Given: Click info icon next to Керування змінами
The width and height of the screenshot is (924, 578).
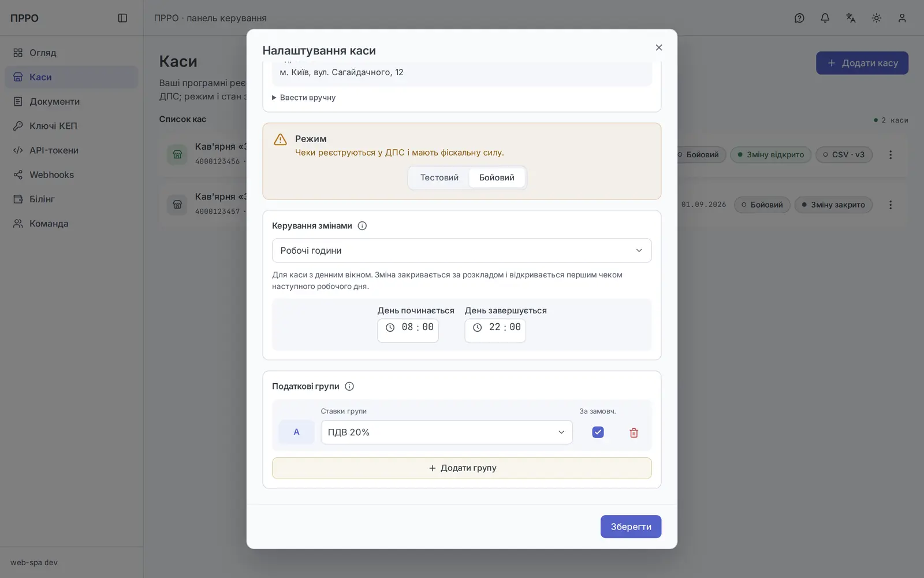Looking at the screenshot, I should (x=362, y=226).
